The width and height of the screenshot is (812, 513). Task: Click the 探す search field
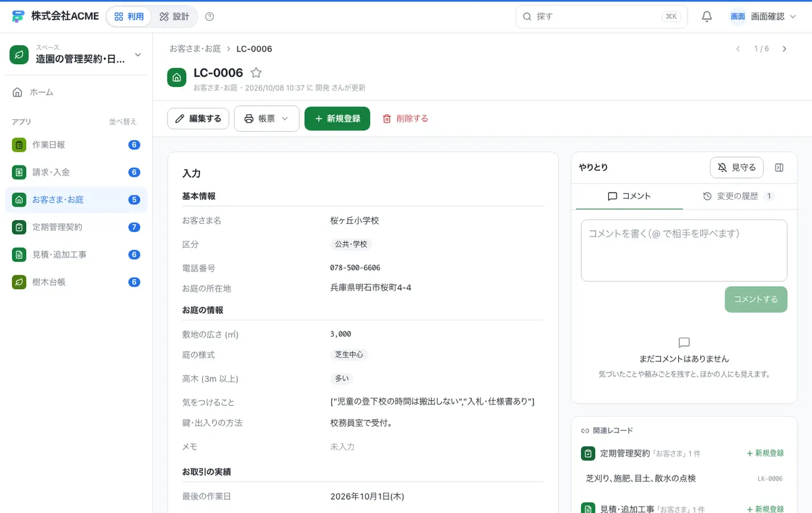[x=601, y=16]
